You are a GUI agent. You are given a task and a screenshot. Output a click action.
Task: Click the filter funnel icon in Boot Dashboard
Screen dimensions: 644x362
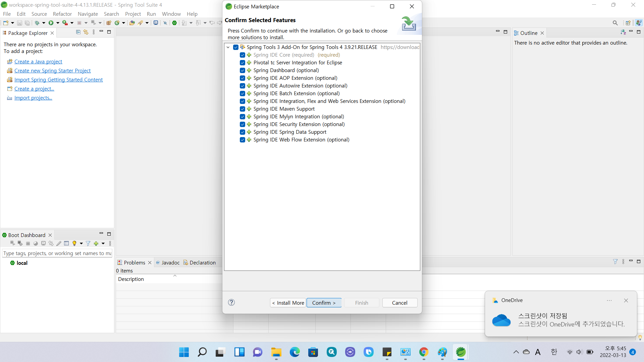(x=88, y=244)
